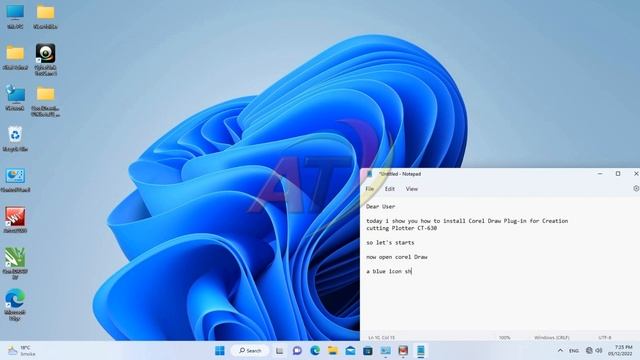Click the line starting 'today i show you'
The image size is (640, 360).
[x=467, y=221]
